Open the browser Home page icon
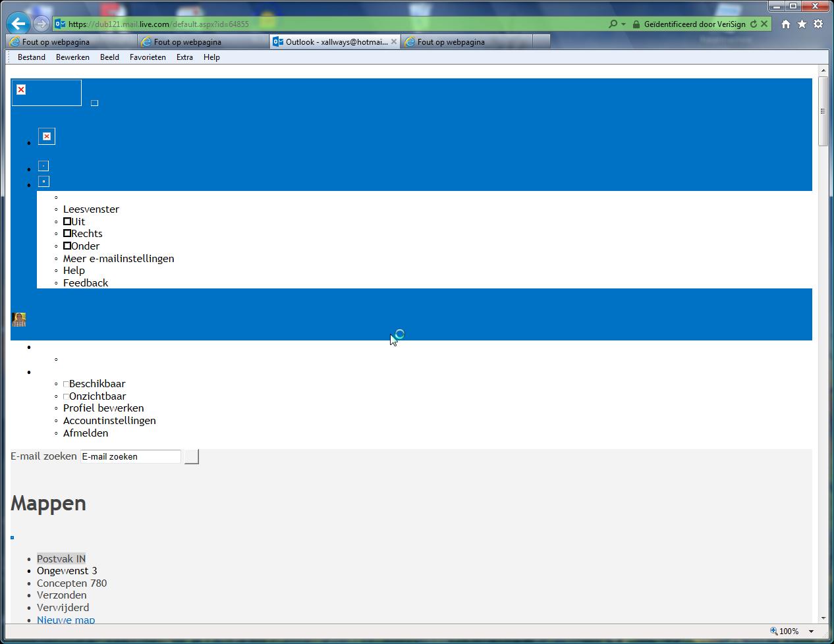 pyautogui.click(x=785, y=24)
